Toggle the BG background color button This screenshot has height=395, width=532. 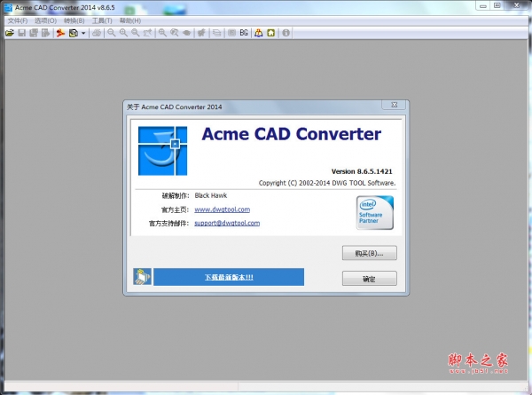point(244,33)
